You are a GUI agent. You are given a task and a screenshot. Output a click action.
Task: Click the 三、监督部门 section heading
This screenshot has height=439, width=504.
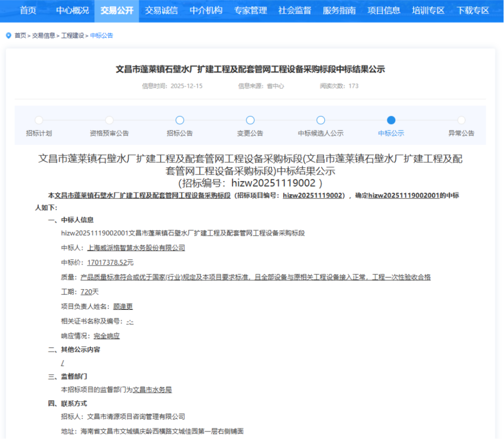[68, 376]
